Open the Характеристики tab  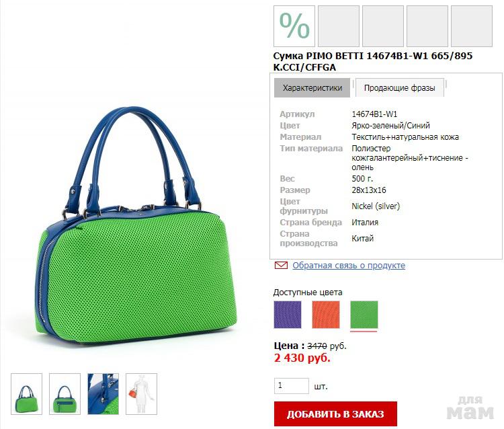pyautogui.click(x=312, y=88)
